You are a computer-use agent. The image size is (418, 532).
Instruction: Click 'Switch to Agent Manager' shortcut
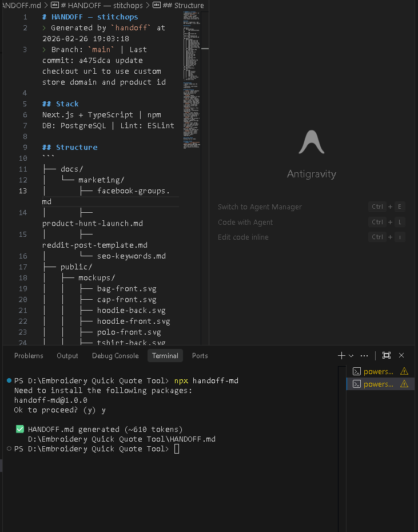(260, 207)
